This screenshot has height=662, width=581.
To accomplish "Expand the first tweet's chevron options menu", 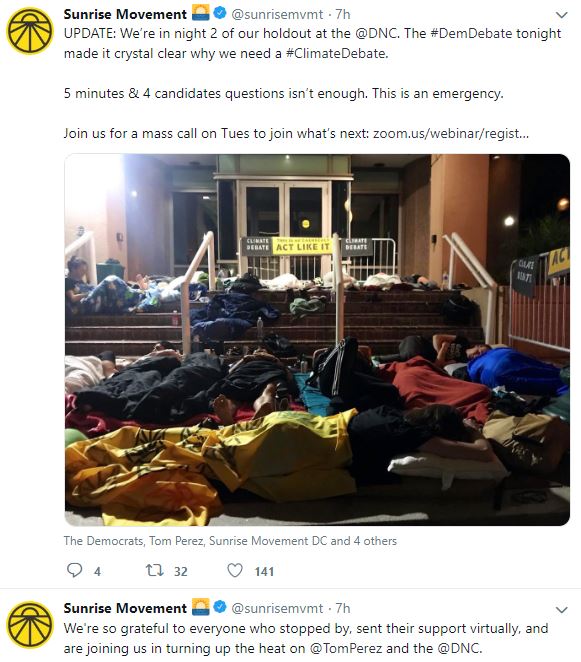I will click(562, 15).
